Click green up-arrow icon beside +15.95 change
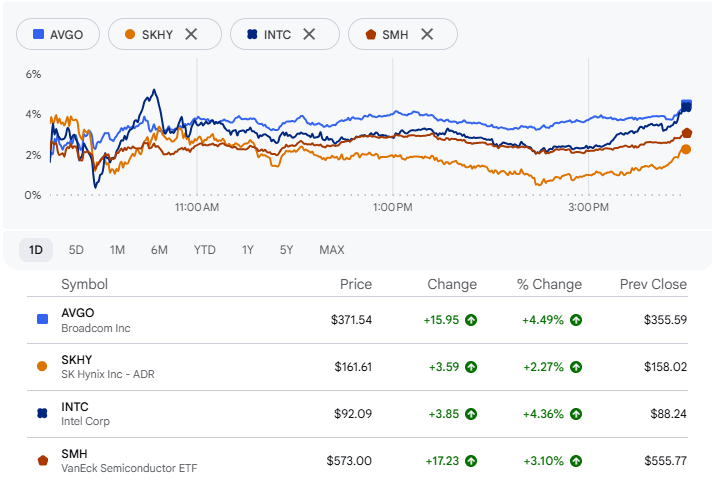This screenshot has height=490, width=712. pos(471,320)
